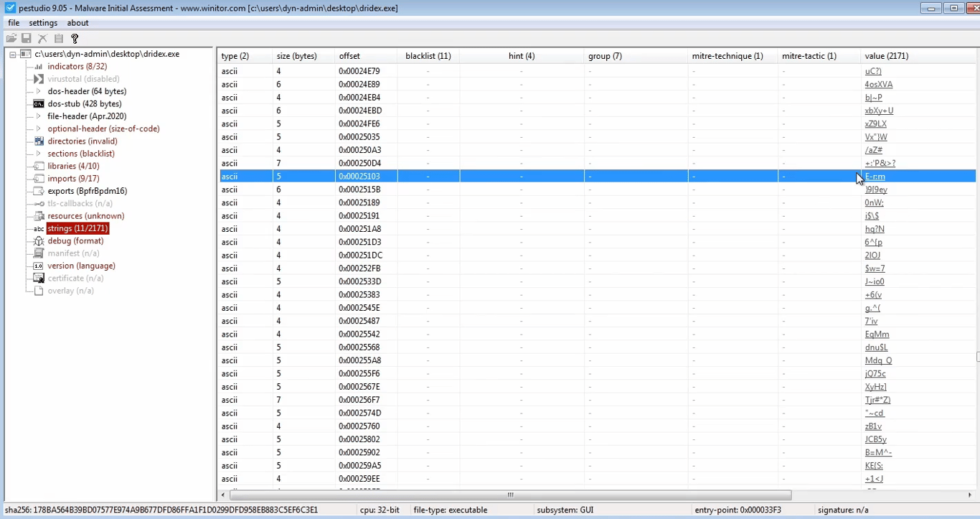This screenshot has width=980, height=519.
Task: Click the sha256 hash in status bar
Action: click(161, 510)
